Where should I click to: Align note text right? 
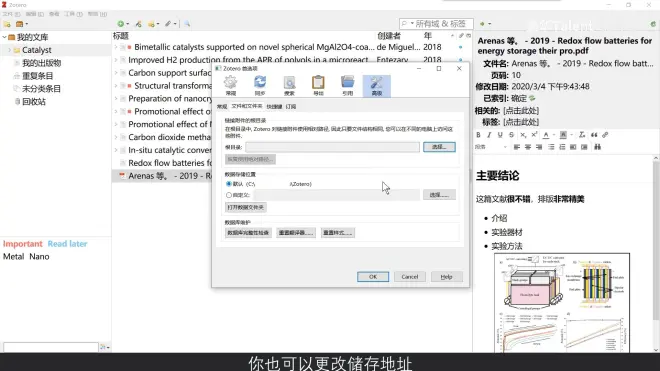click(x=539, y=147)
